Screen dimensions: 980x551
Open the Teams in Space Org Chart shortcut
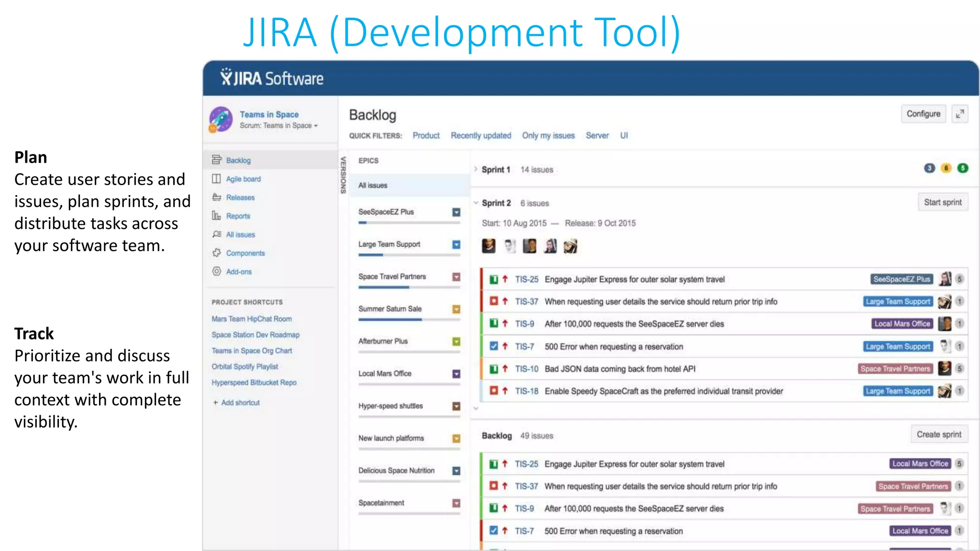click(252, 351)
